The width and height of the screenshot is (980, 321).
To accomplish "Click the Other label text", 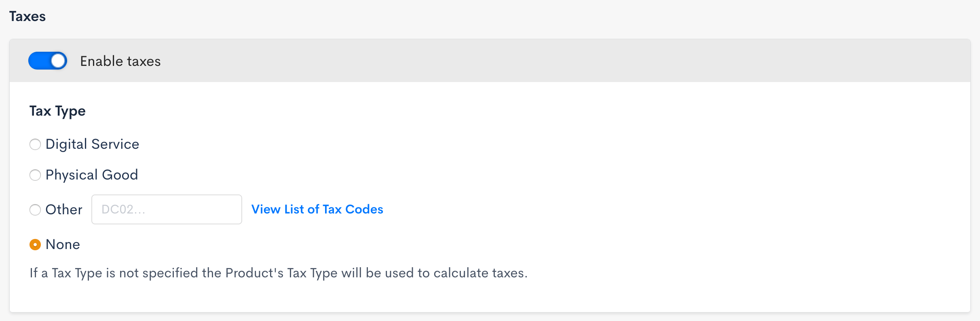I will [64, 210].
